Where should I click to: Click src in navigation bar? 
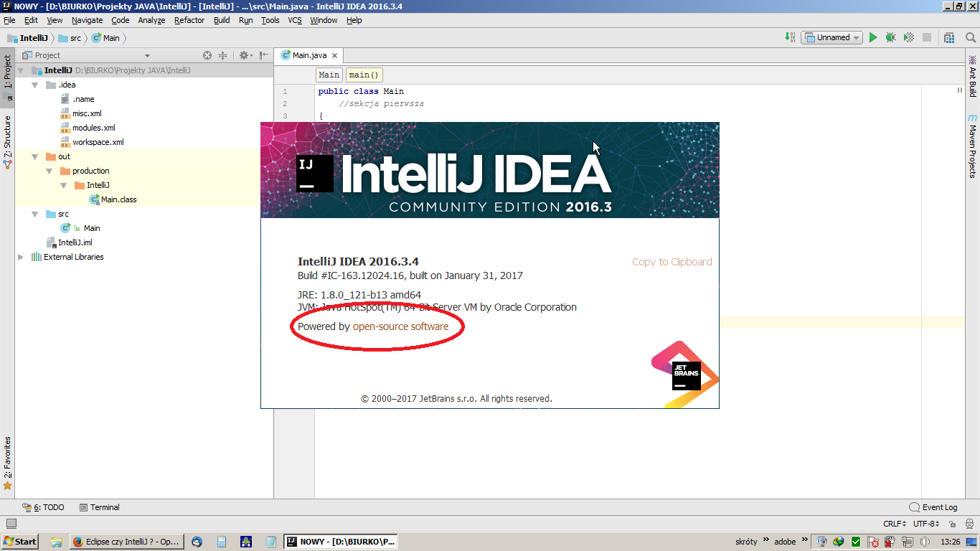69,38
